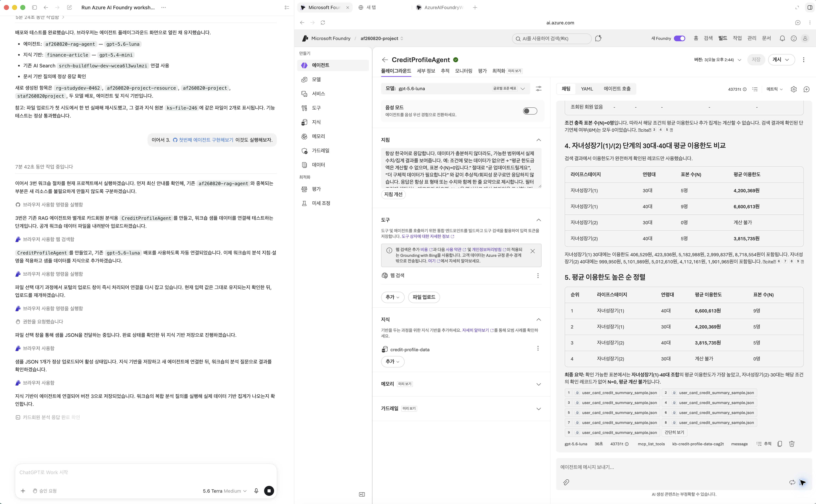Screen dimensions: 816x504
Task: Open 미세 조정 in the sidebar
Action: click(333, 203)
